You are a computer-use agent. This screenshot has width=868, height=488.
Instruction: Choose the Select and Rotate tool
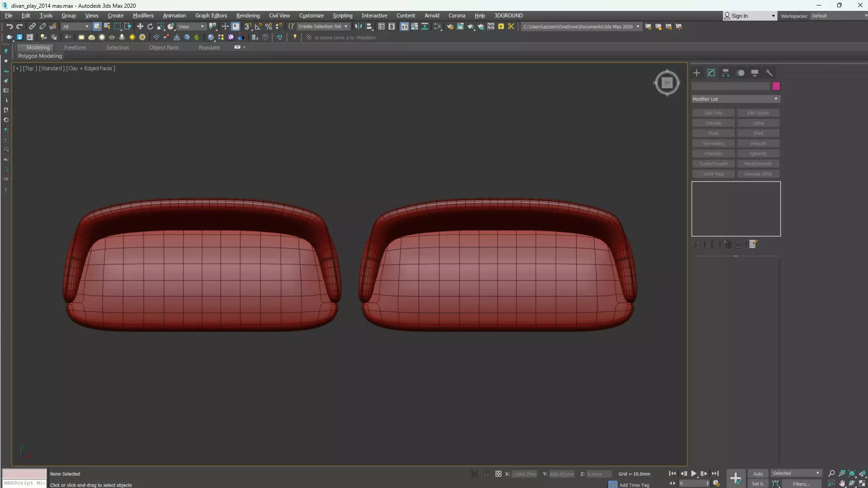tap(150, 26)
